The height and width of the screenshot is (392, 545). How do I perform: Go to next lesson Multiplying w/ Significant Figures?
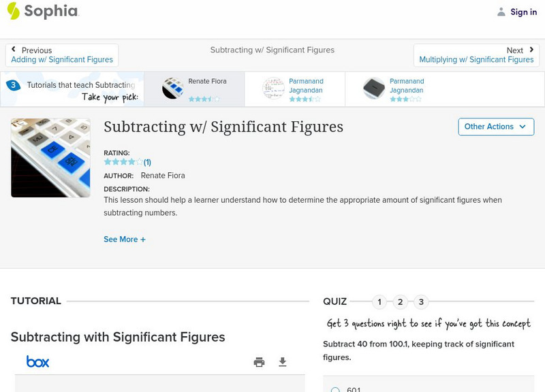[x=476, y=55]
